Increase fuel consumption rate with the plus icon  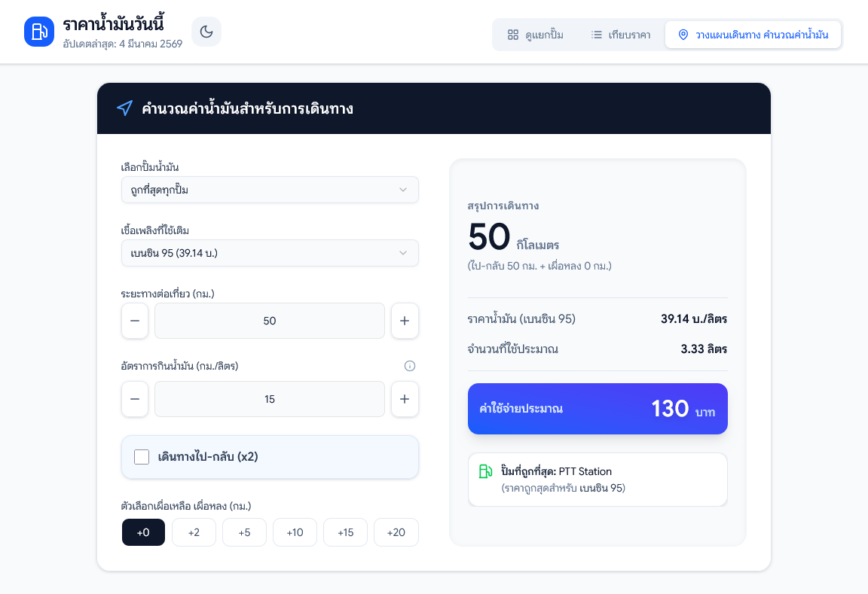(x=405, y=399)
